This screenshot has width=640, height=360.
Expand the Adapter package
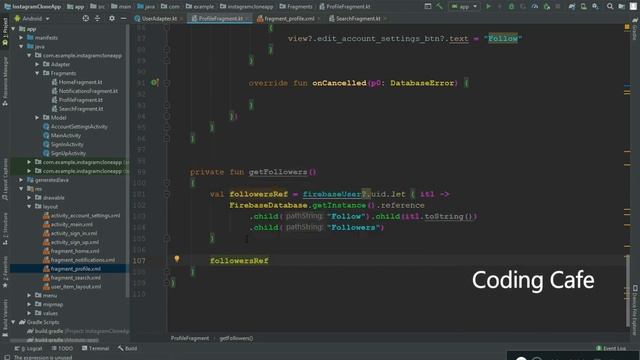pyautogui.click(x=37, y=64)
